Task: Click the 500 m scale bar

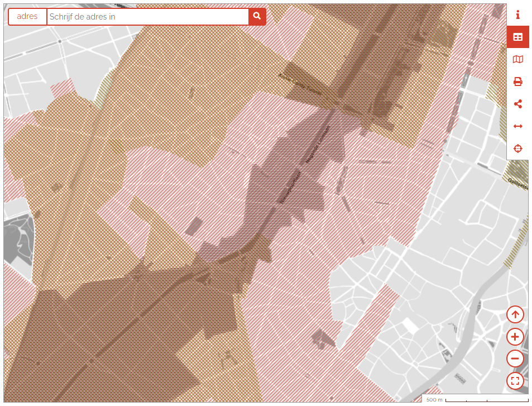Action: click(x=475, y=400)
